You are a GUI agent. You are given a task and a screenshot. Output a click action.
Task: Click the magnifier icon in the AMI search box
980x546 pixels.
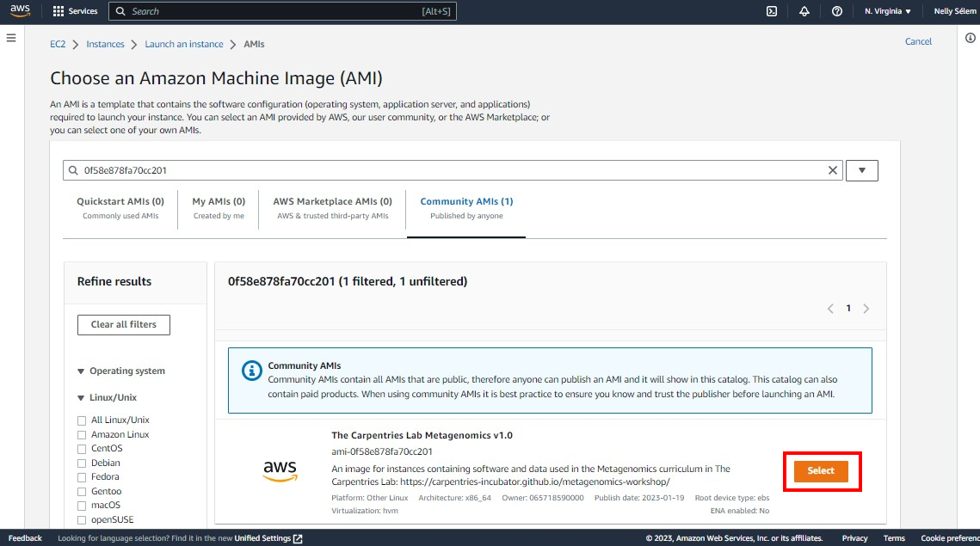pyautogui.click(x=74, y=170)
